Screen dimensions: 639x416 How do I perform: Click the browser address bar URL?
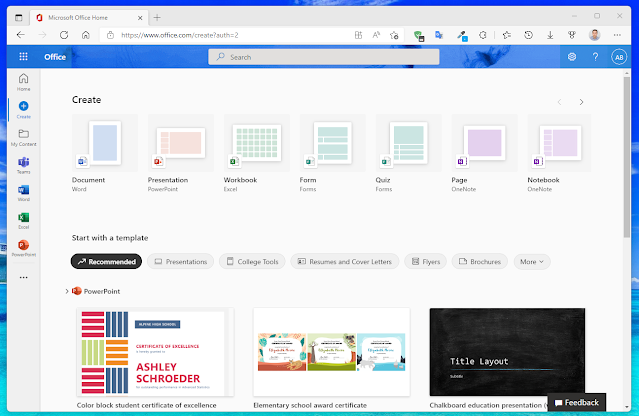coord(180,35)
